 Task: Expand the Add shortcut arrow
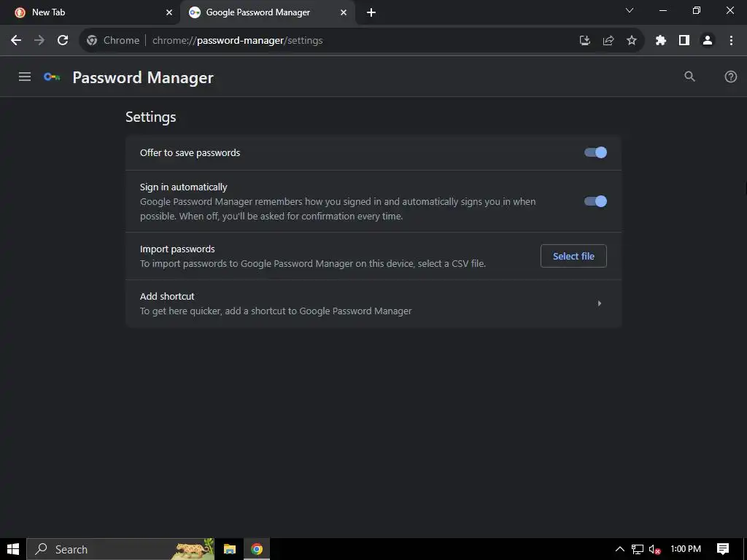pos(600,303)
